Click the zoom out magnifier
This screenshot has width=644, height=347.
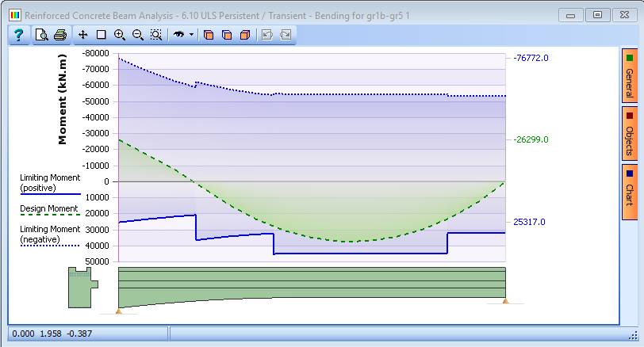coord(138,35)
